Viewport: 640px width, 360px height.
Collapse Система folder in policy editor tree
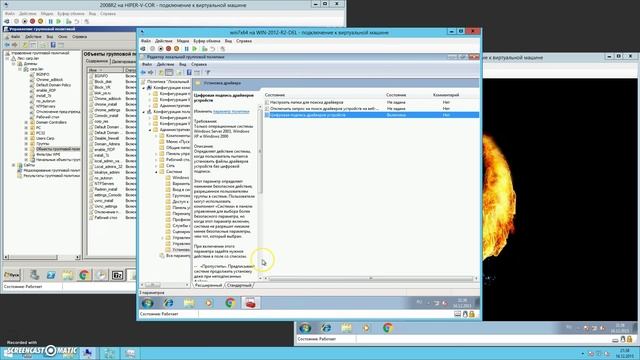156,172
